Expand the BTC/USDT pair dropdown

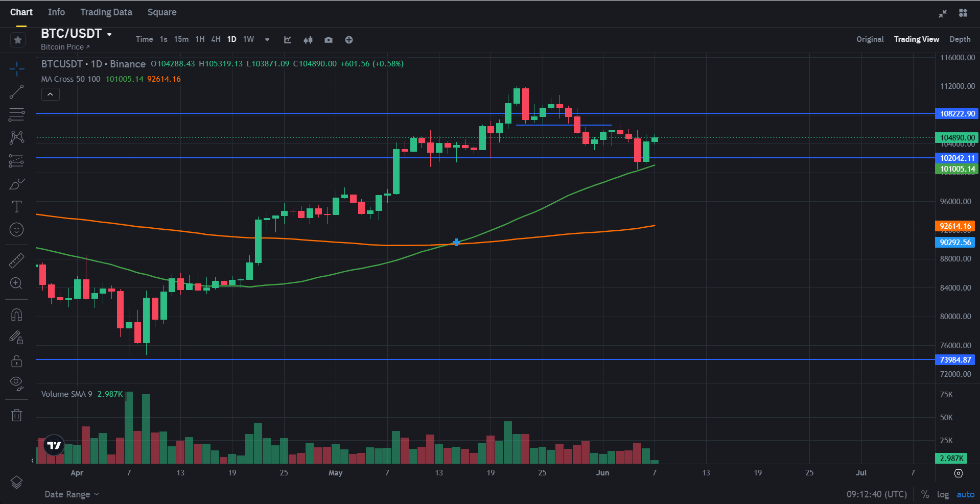(109, 34)
